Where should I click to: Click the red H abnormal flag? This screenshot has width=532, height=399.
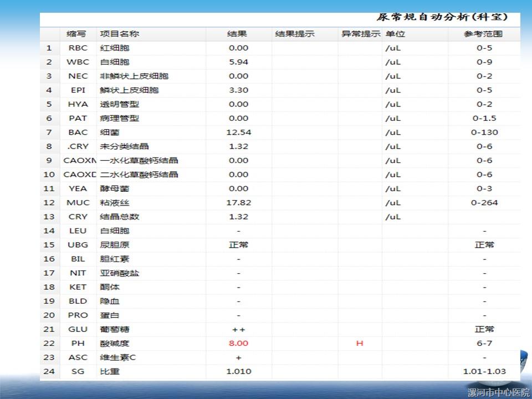click(x=360, y=344)
